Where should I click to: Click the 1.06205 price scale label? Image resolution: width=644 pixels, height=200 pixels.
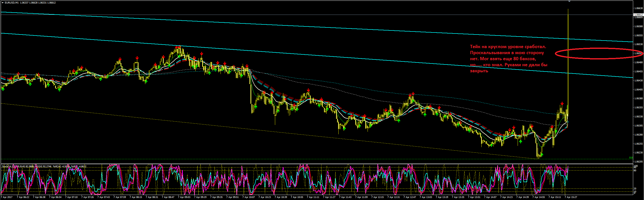638,162
